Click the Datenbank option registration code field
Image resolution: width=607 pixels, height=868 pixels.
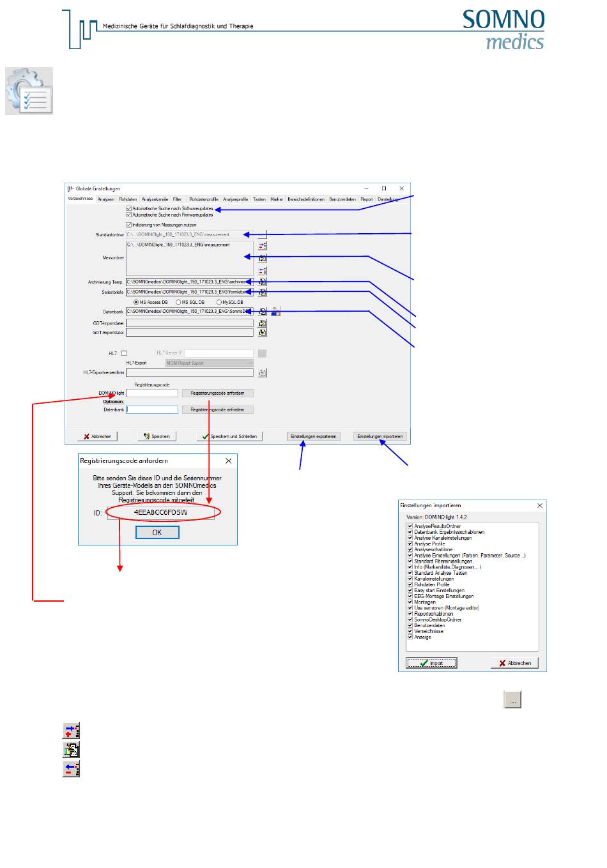pyautogui.click(x=152, y=409)
